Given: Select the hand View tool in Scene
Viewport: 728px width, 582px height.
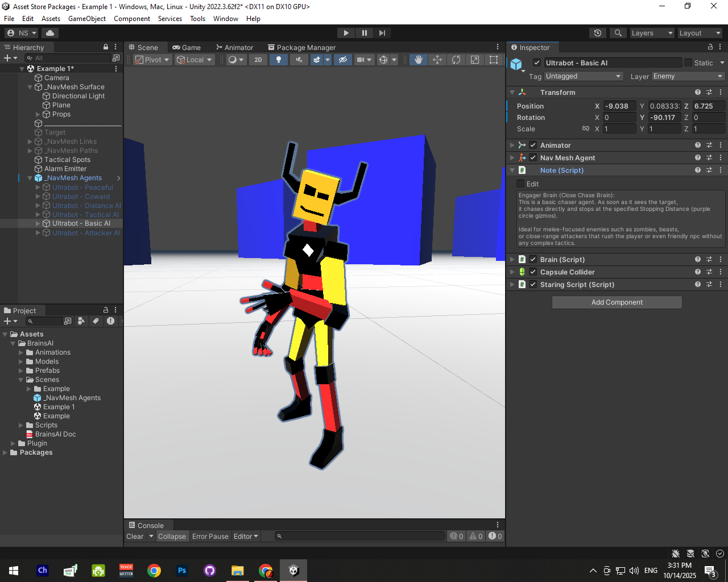Looking at the screenshot, I should (x=419, y=60).
